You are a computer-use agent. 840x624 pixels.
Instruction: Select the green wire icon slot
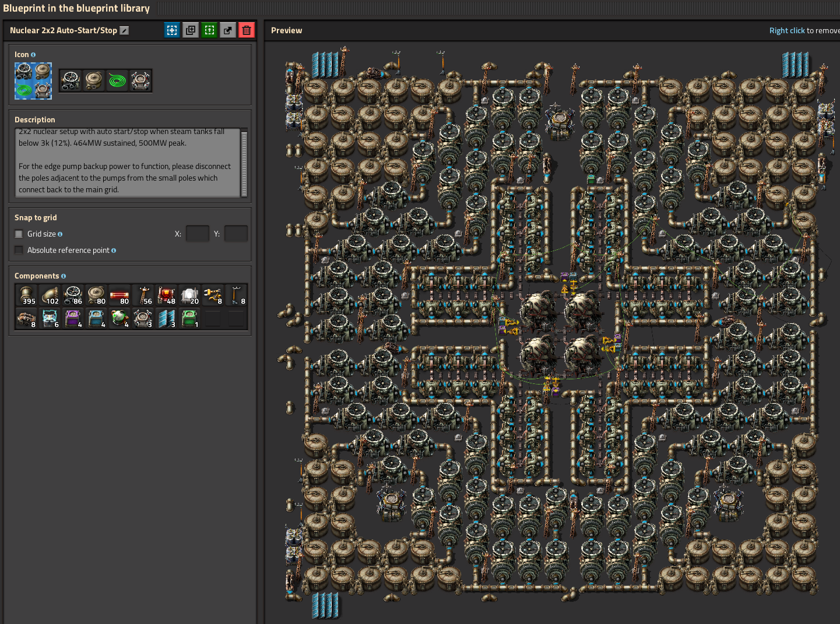(117, 80)
